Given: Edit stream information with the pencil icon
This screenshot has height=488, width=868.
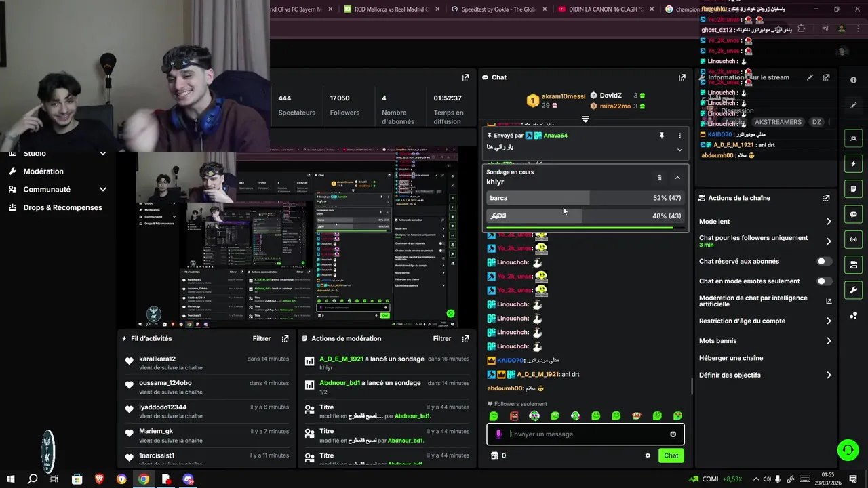Looking at the screenshot, I should 810,77.
